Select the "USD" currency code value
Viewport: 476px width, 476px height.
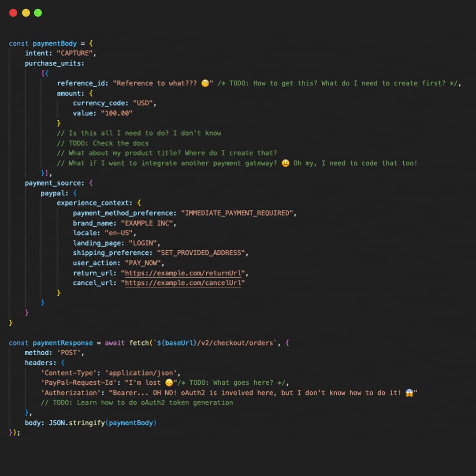[145, 103]
